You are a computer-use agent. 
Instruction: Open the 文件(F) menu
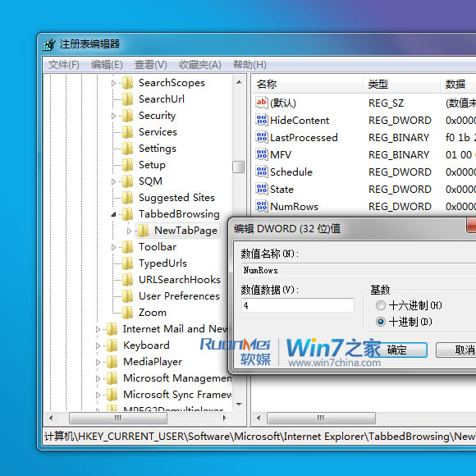coord(64,65)
